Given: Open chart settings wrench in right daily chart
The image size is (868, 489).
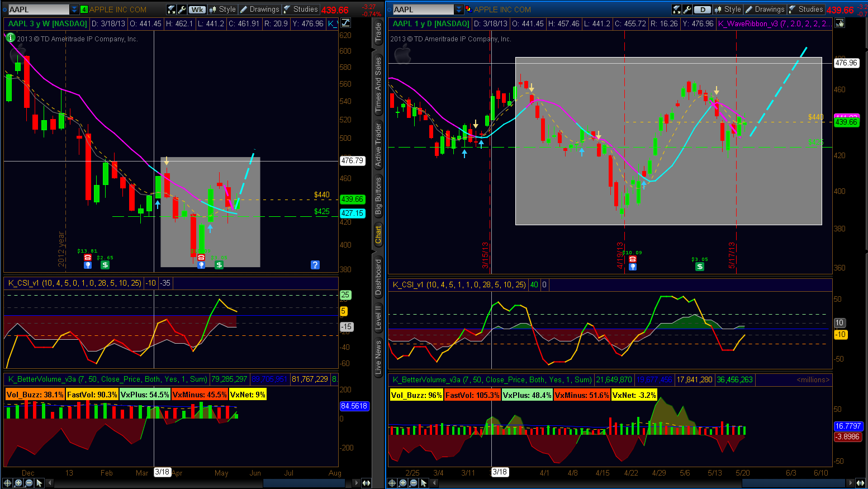Looking at the screenshot, I should coord(687,10).
